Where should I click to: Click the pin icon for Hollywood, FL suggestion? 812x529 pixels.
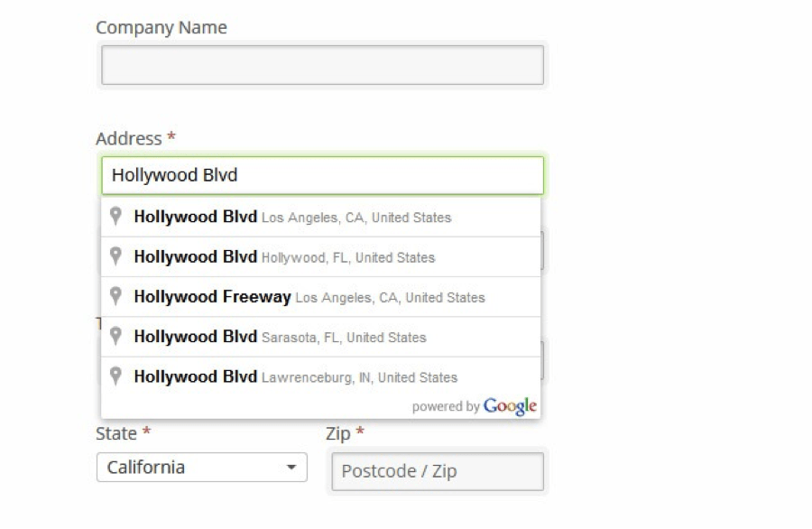pos(115,256)
